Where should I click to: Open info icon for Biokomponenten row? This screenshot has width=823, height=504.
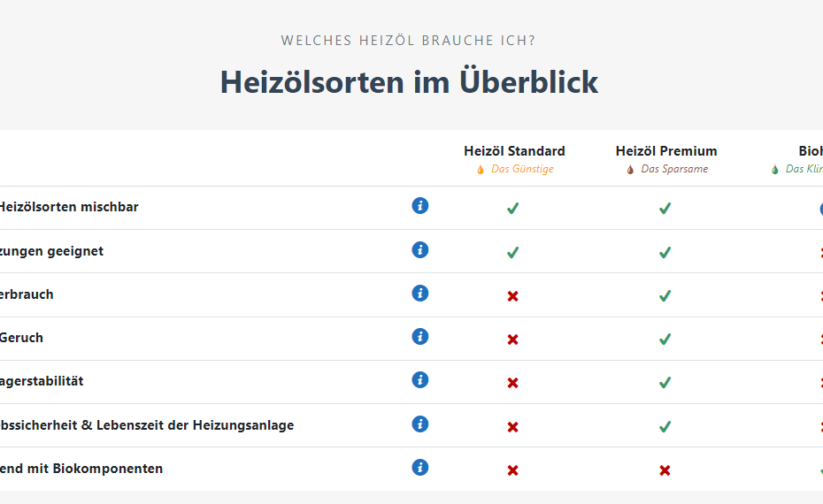click(419, 467)
